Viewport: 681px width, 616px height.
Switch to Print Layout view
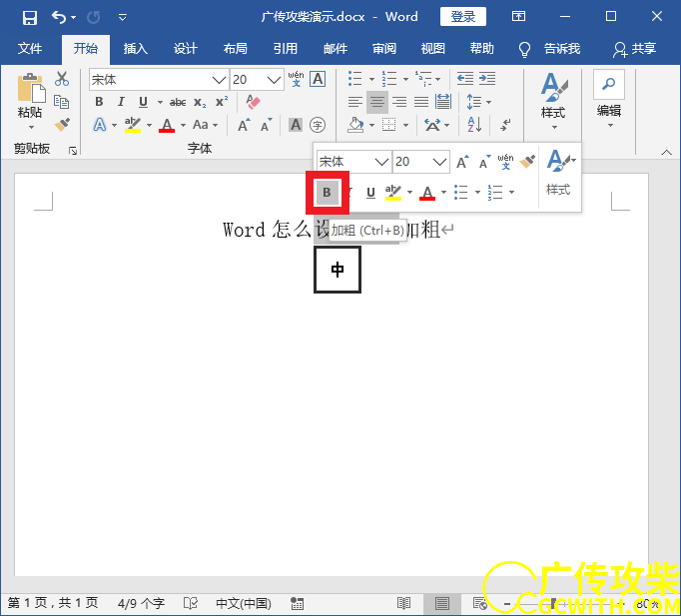point(442,603)
